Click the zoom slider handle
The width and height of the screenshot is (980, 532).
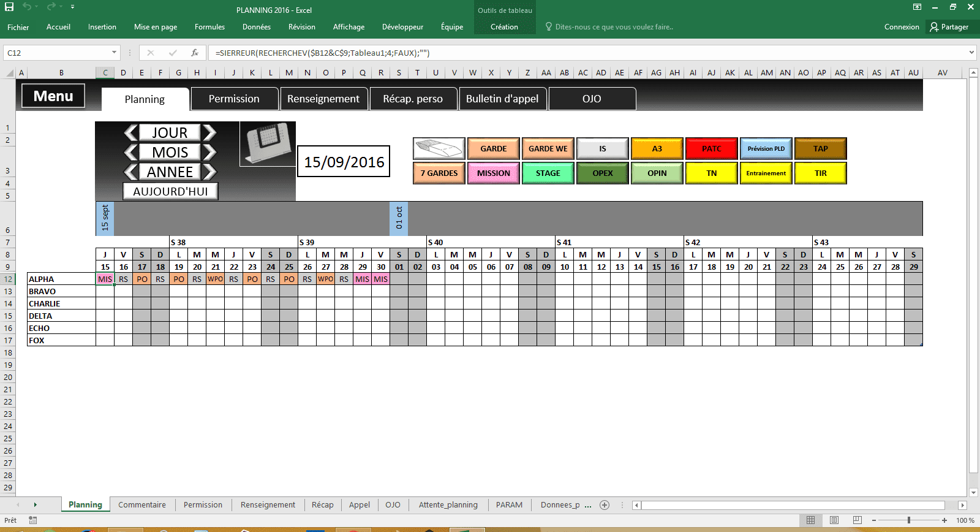tap(909, 520)
